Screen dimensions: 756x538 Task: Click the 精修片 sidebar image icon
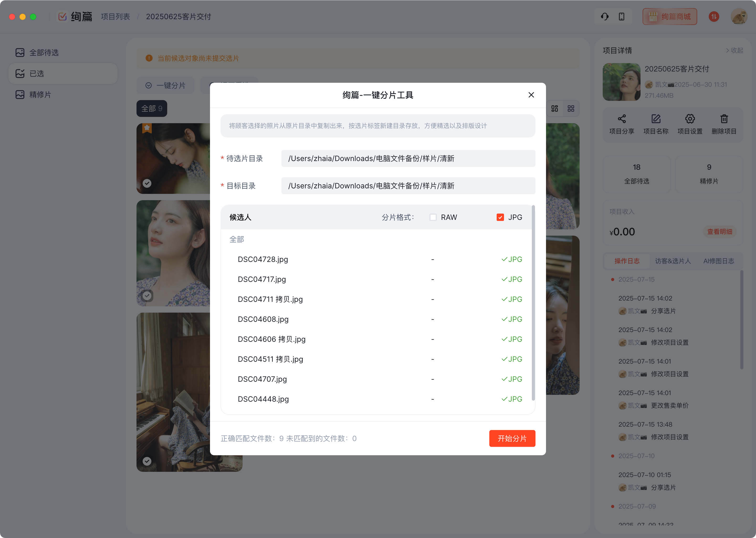tap(20, 94)
